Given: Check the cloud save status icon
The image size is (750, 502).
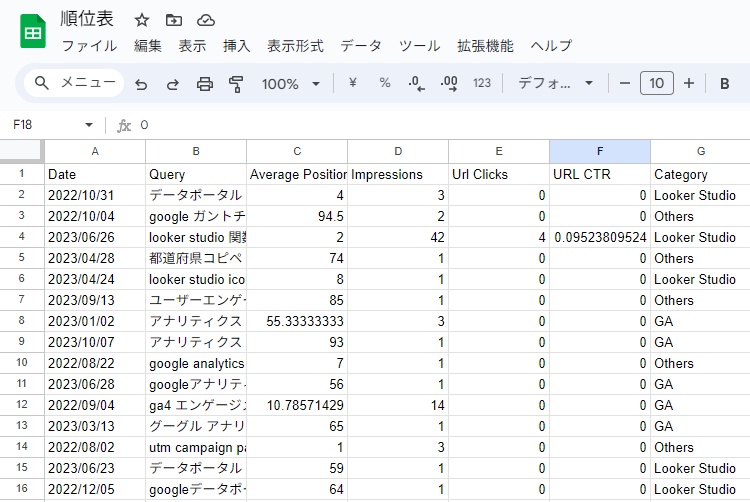Looking at the screenshot, I should tap(206, 20).
